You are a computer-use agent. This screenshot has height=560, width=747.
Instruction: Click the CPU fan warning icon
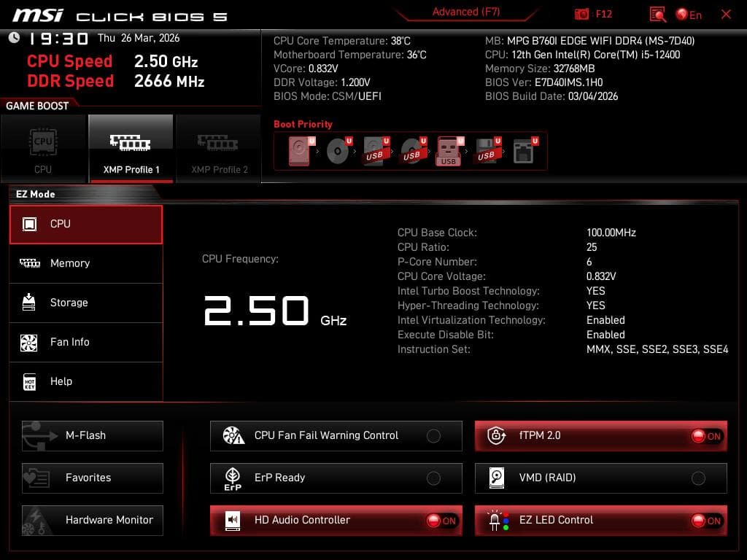click(x=233, y=435)
